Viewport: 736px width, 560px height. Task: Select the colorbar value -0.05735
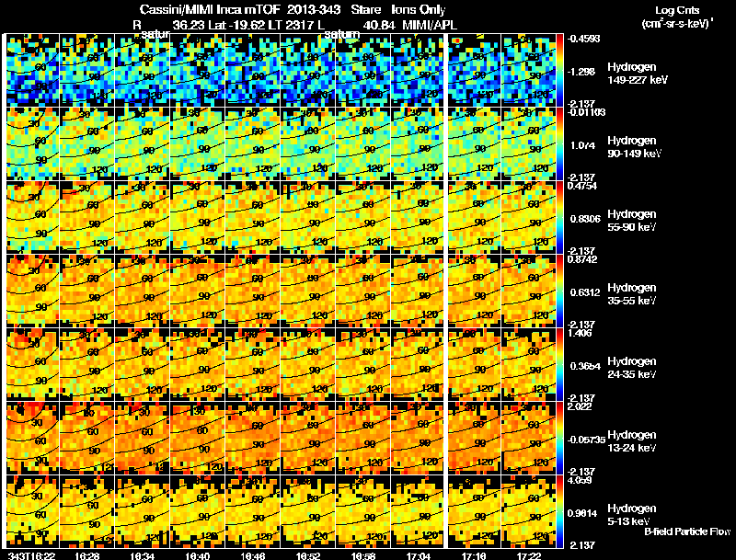[x=586, y=440]
